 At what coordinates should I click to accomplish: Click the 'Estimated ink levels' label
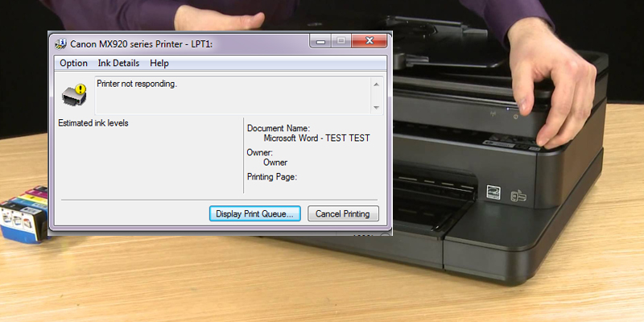93,123
